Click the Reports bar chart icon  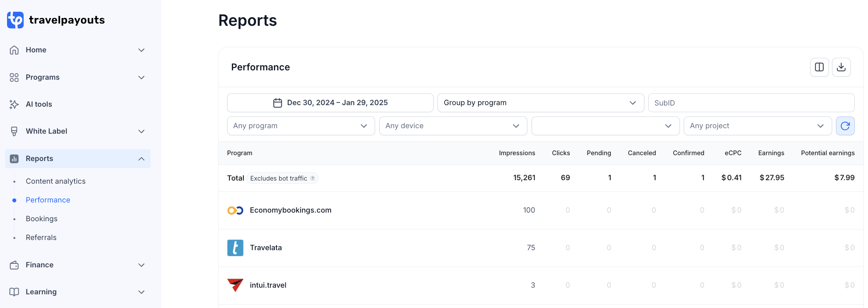coord(14,159)
